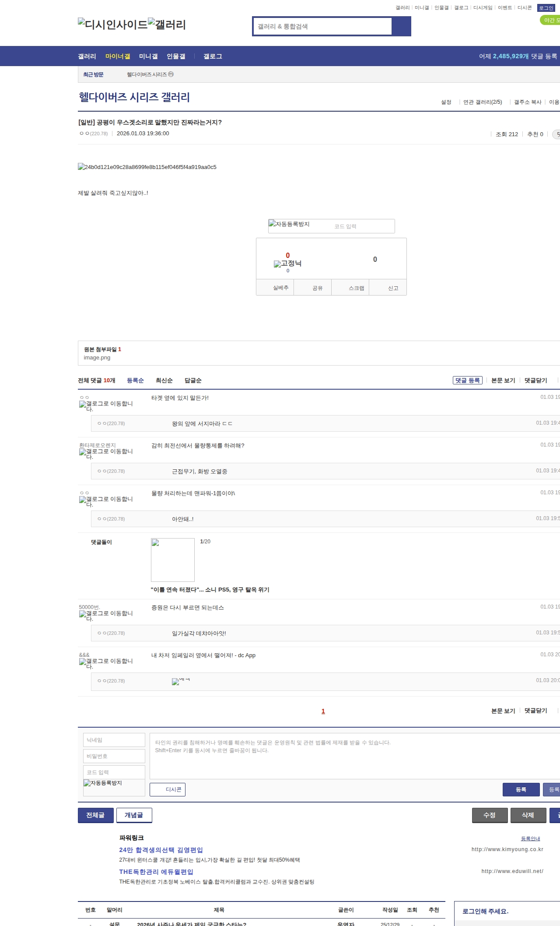Click the 댓글돌이 ad thumbnail
Screen dimensions: 560x926
click(x=173, y=560)
